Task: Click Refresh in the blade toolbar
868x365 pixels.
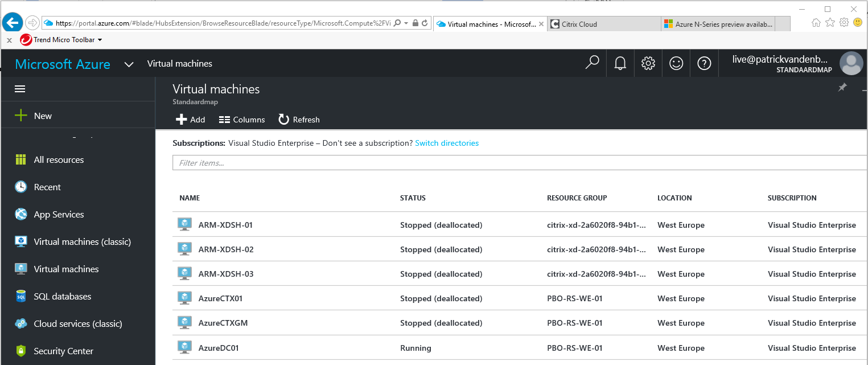Action: [x=299, y=120]
